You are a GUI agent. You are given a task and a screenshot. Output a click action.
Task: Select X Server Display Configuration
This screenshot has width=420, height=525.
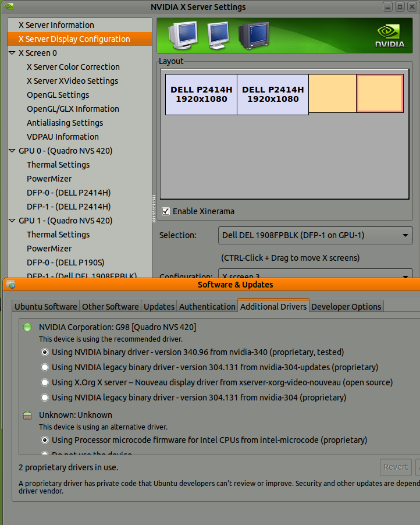tap(80, 39)
